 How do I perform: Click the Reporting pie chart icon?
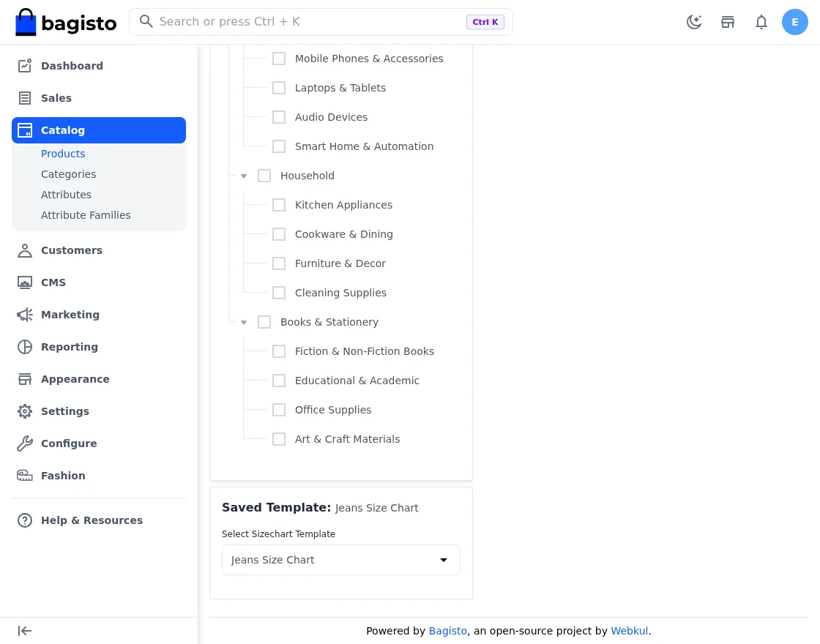click(x=25, y=347)
